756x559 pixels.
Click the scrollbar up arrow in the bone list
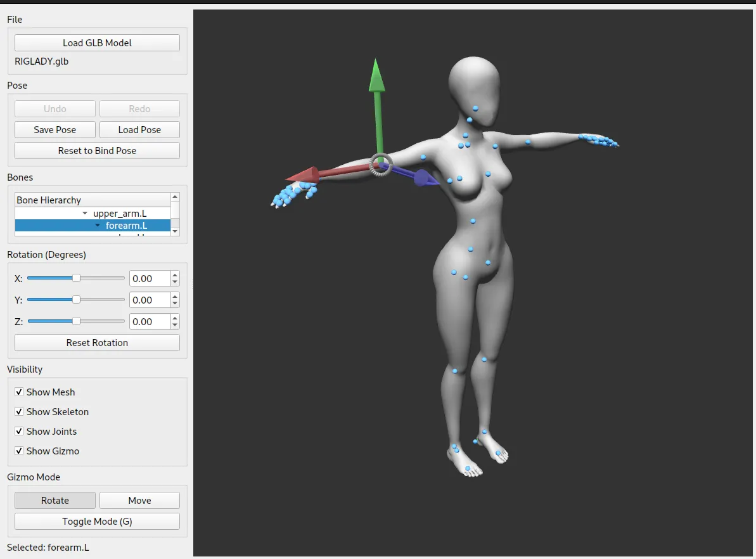[x=175, y=195]
